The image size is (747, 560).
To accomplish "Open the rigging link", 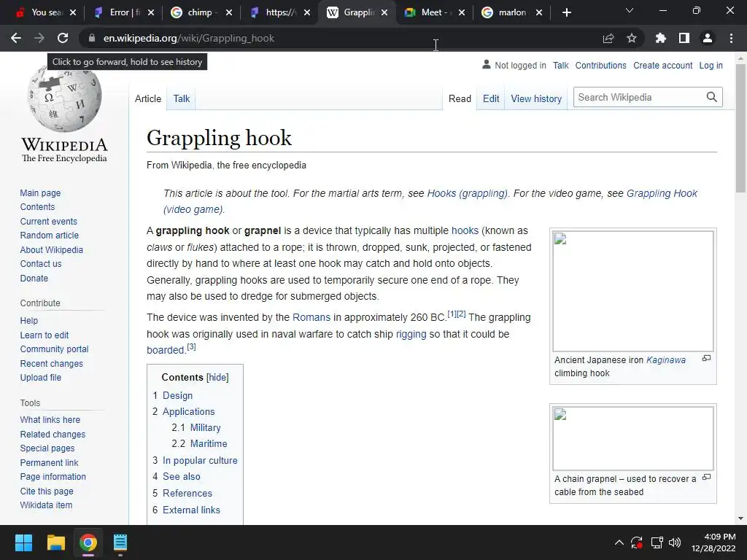I will (x=411, y=334).
